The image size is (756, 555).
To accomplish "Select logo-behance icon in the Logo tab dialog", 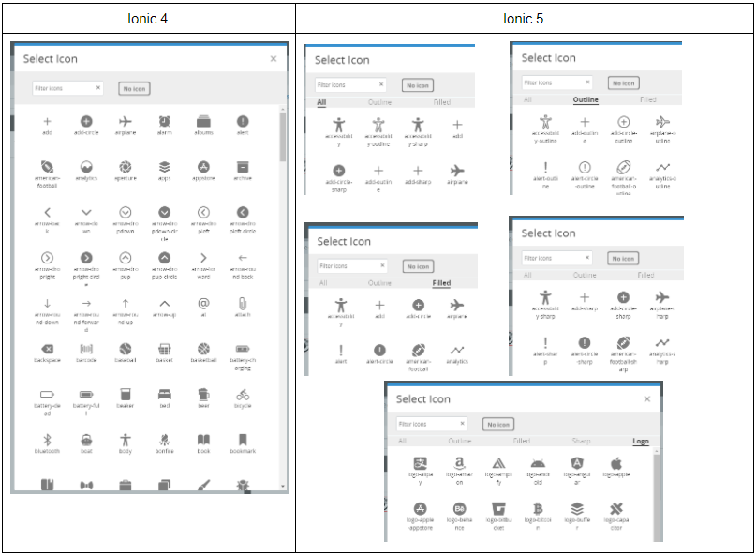I will point(459,509).
